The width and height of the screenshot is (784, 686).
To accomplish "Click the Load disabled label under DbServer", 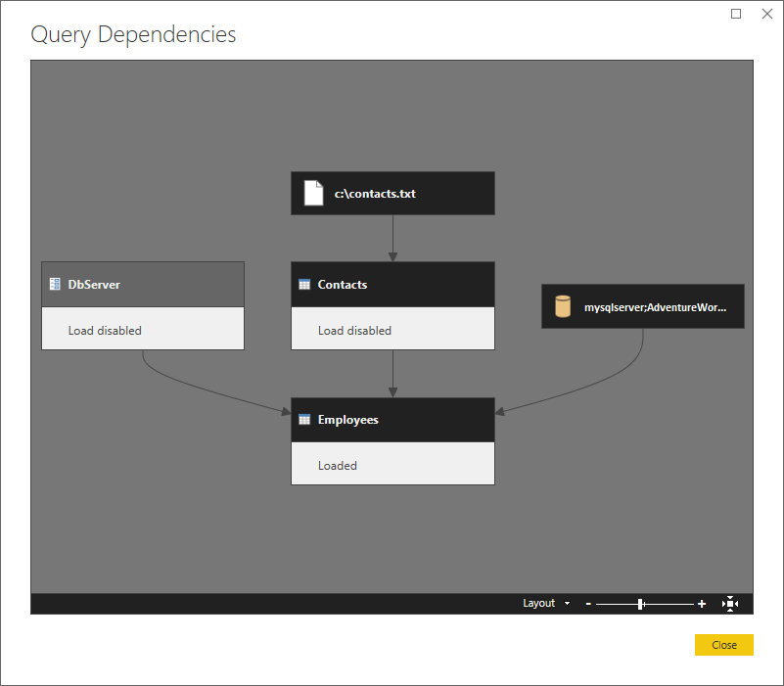I will [104, 330].
